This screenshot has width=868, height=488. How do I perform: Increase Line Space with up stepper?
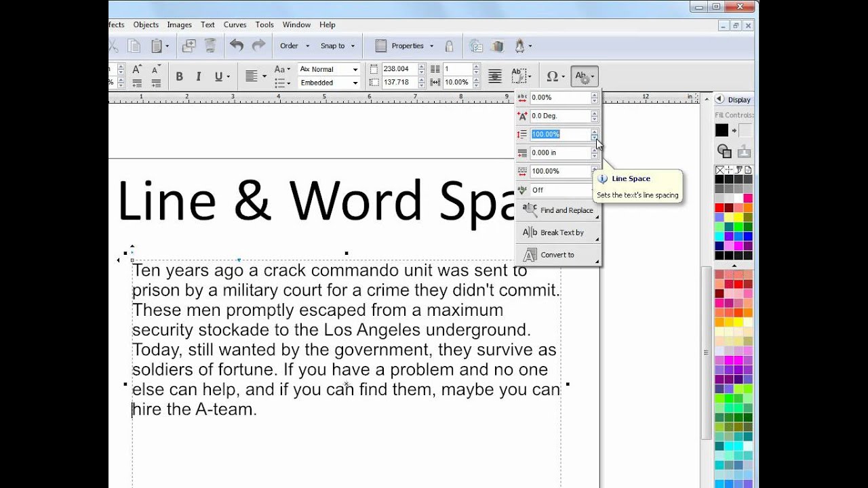click(595, 131)
